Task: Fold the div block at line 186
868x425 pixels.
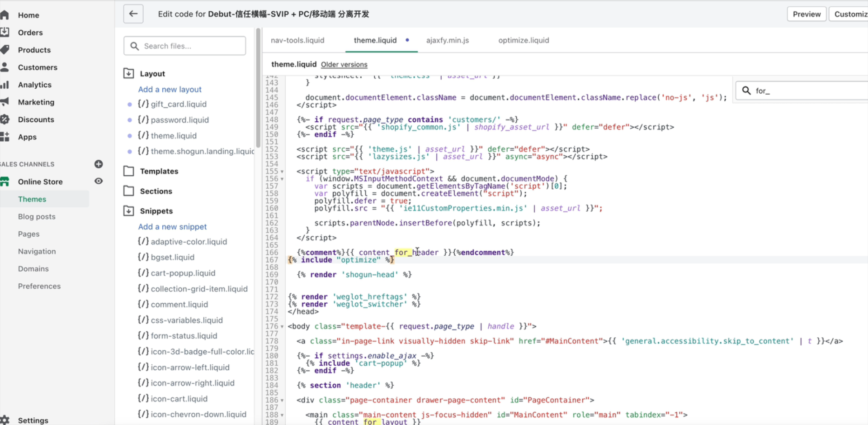Action: tap(282, 400)
